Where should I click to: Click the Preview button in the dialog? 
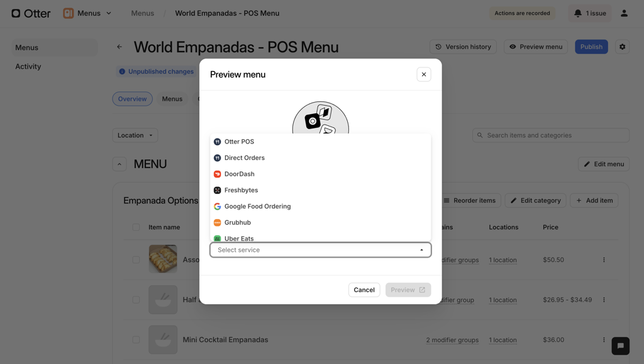(408, 290)
